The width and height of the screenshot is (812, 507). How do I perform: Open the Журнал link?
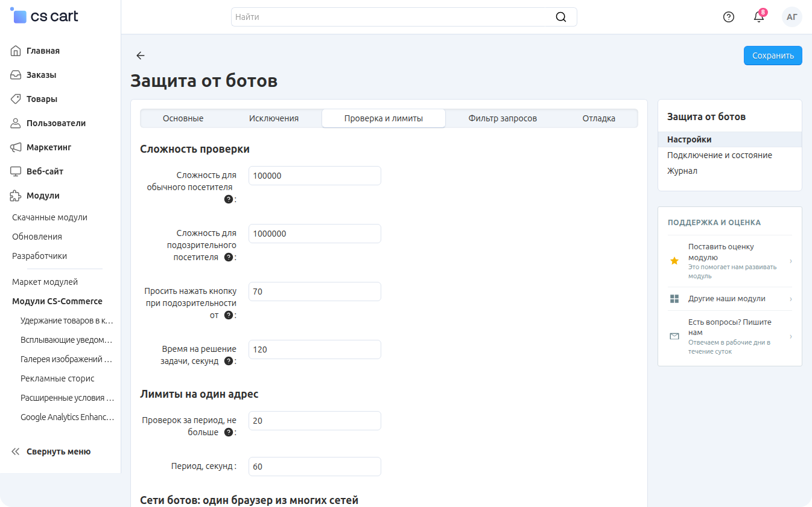(x=682, y=171)
